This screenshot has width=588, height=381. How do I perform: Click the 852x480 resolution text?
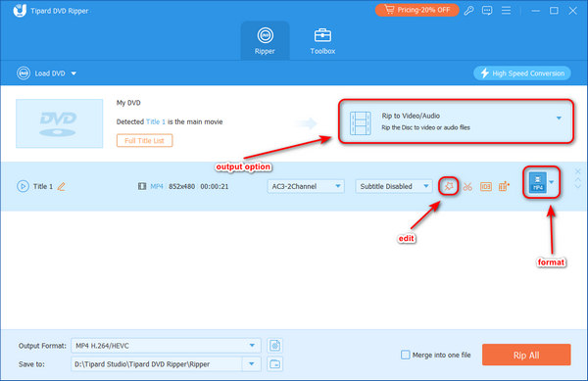(x=181, y=186)
